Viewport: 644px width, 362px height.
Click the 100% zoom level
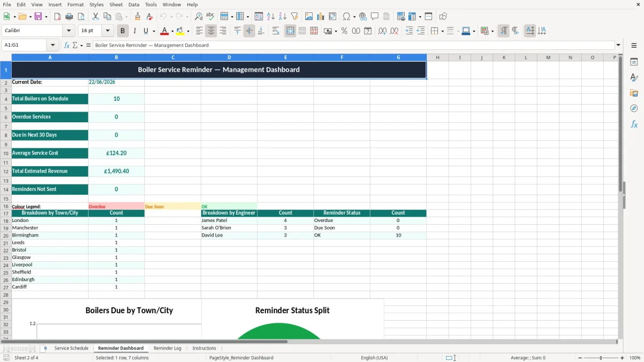click(x=635, y=358)
